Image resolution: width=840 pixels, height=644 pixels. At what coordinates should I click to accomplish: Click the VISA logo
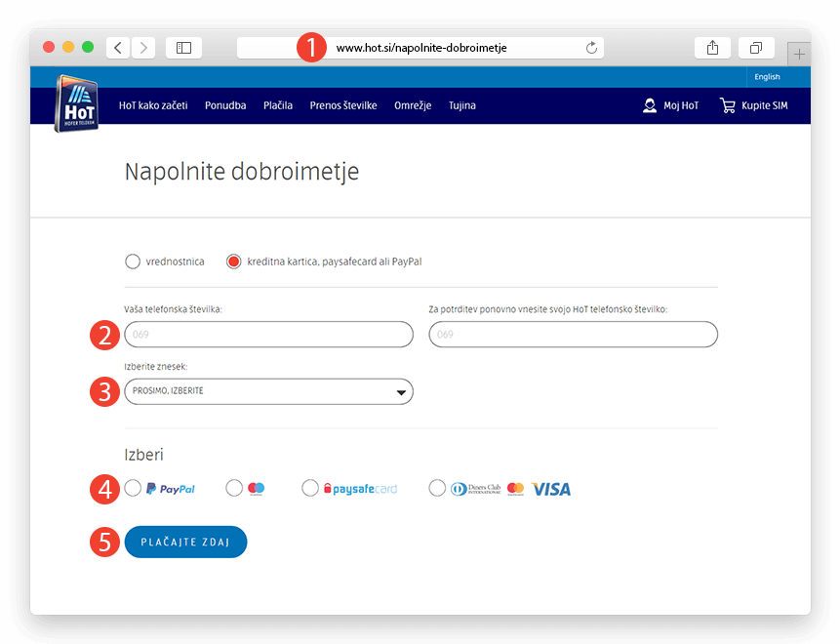(x=550, y=489)
